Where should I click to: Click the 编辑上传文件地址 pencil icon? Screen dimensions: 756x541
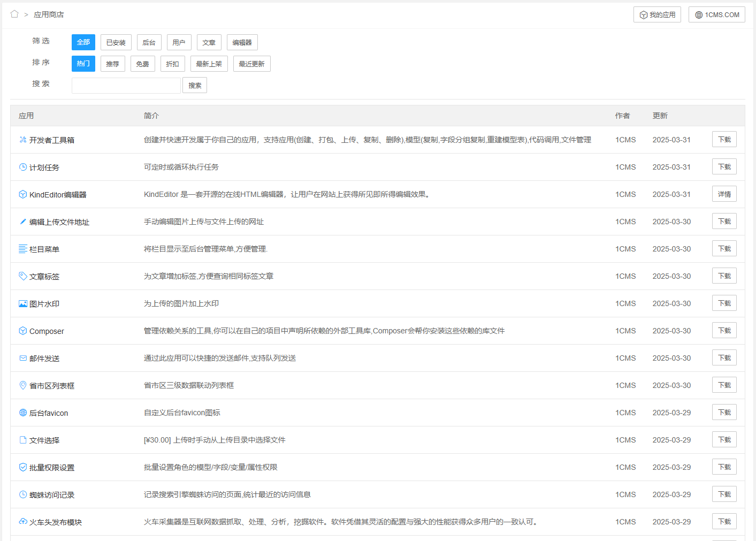pos(23,222)
